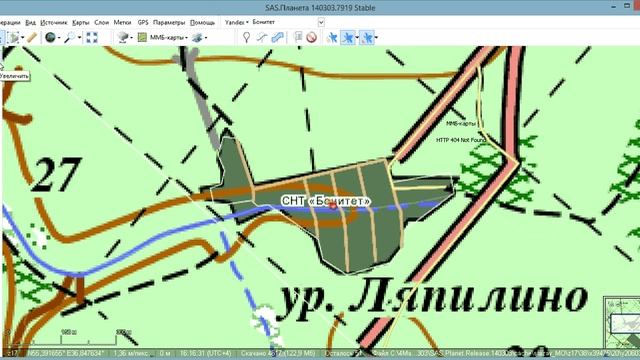Toggle the second blue GPS track icon

click(x=348, y=38)
